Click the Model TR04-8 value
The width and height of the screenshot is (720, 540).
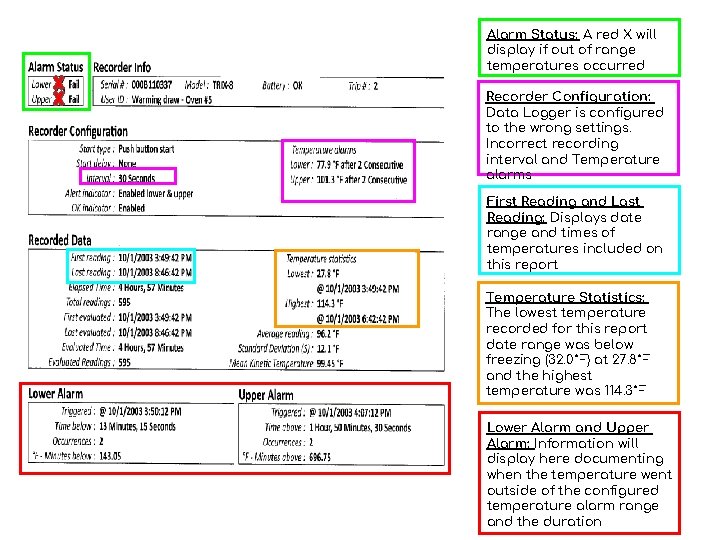223,85
